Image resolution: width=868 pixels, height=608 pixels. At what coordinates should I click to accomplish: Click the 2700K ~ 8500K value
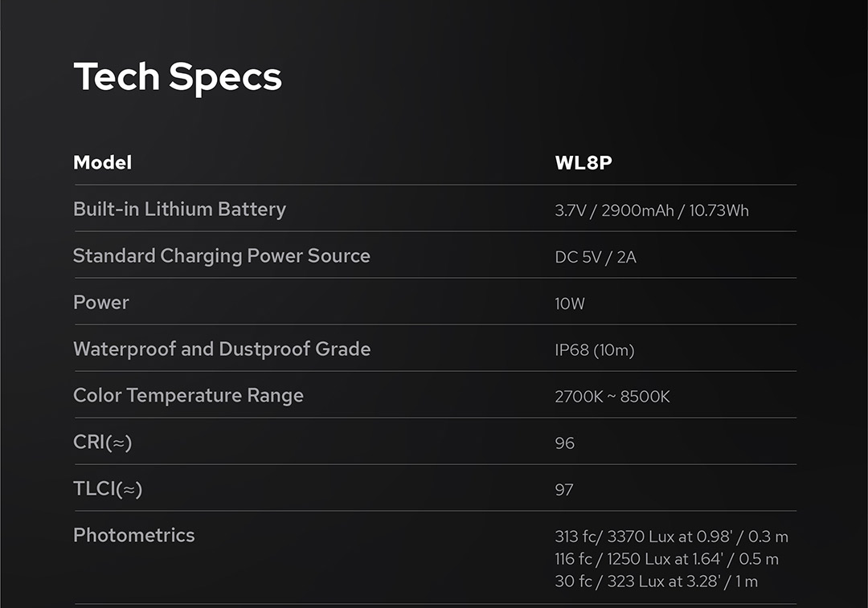[x=612, y=397]
